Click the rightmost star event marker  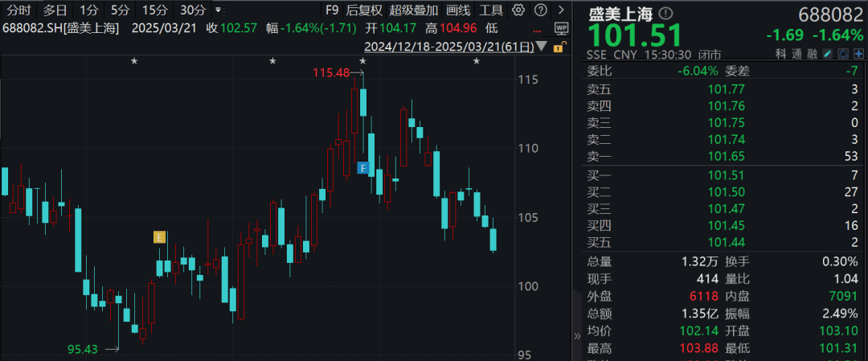pos(477,61)
